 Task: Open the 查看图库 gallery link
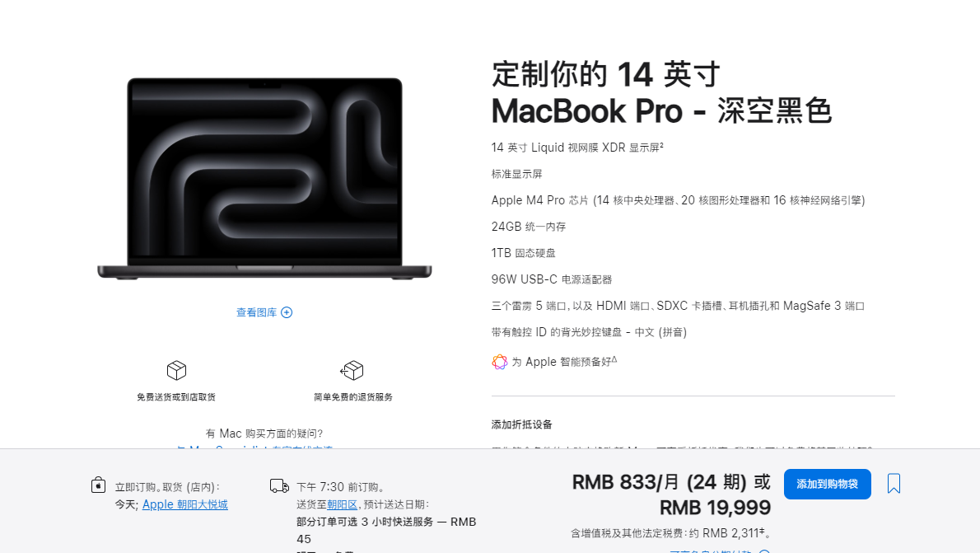pyautogui.click(x=256, y=312)
